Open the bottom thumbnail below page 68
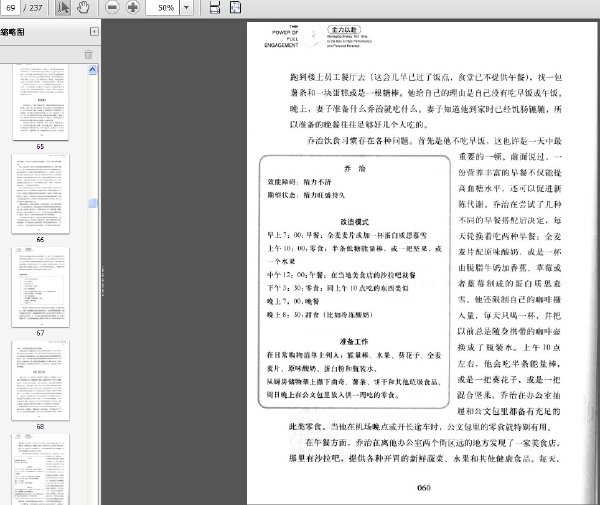This screenshot has width=600, height=505. 41,469
